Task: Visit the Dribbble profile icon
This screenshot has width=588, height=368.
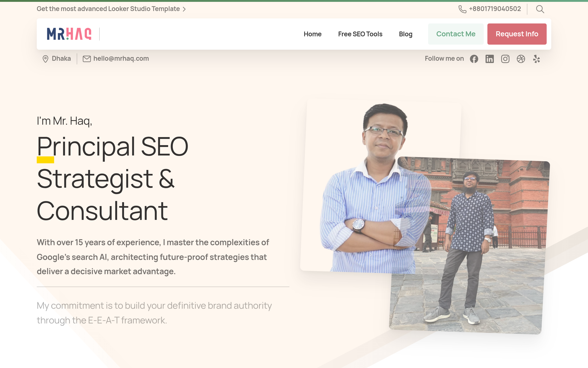Action: coord(521,59)
